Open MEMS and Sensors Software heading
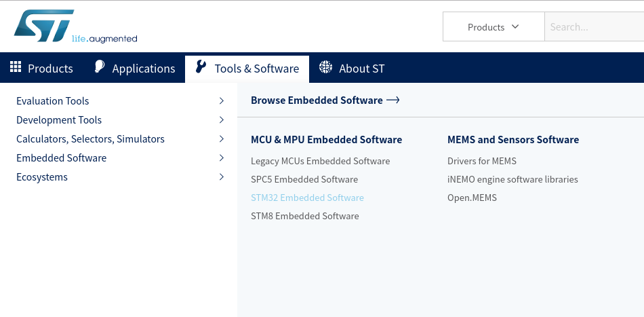The image size is (644, 317). click(513, 139)
